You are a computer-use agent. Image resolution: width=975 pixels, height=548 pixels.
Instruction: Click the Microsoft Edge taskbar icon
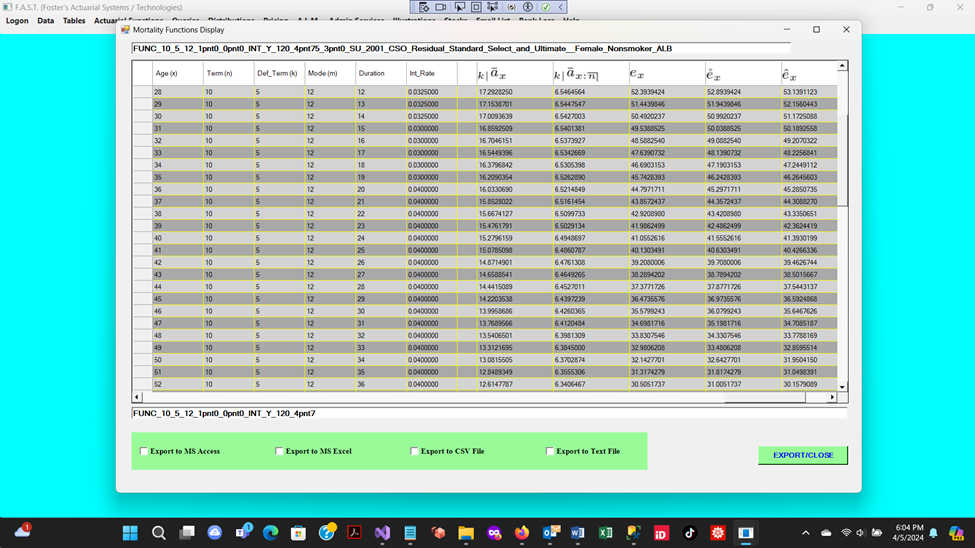[270, 534]
